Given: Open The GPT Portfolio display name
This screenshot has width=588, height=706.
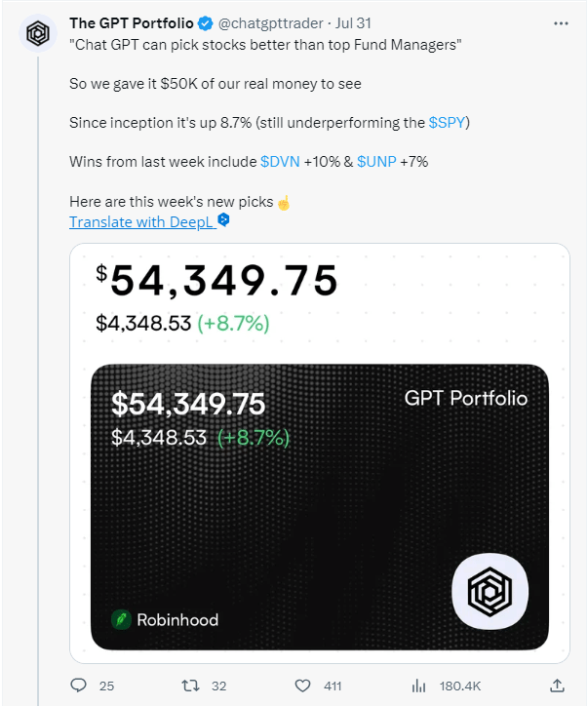Looking at the screenshot, I should [x=131, y=22].
